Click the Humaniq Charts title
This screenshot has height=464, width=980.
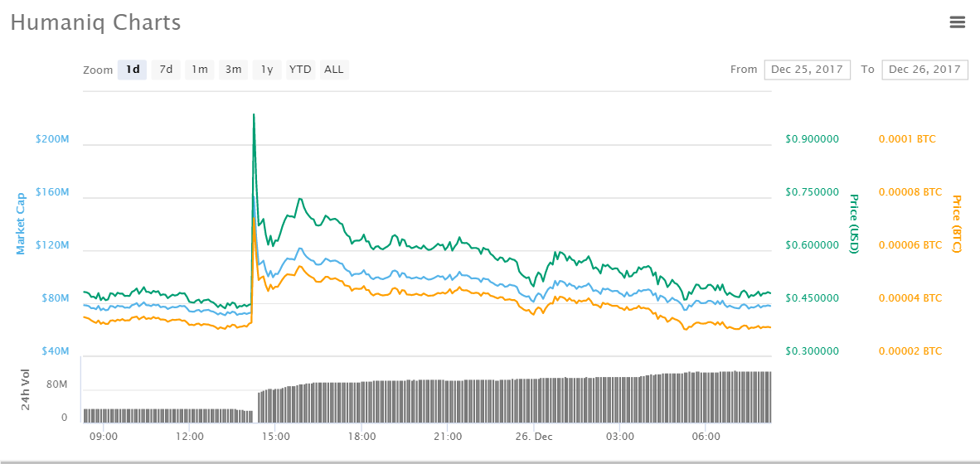pyautogui.click(x=95, y=23)
